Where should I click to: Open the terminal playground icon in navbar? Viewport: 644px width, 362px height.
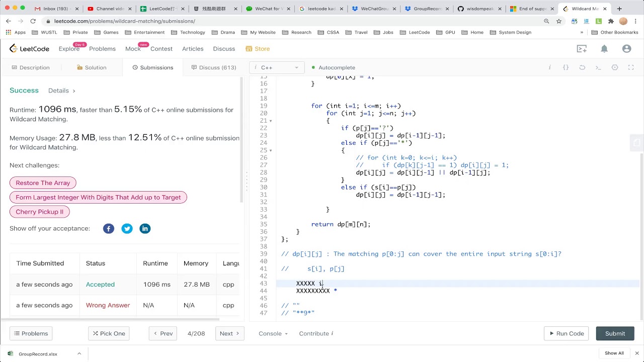coord(582,49)
